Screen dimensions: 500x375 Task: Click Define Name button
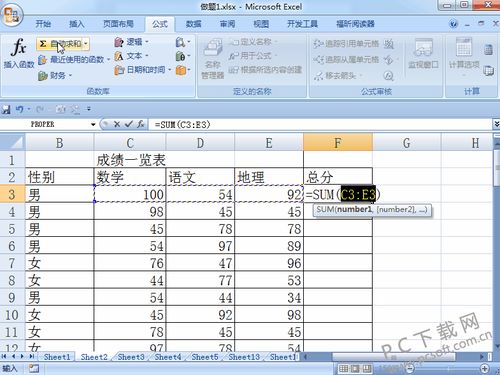(253, 42)
